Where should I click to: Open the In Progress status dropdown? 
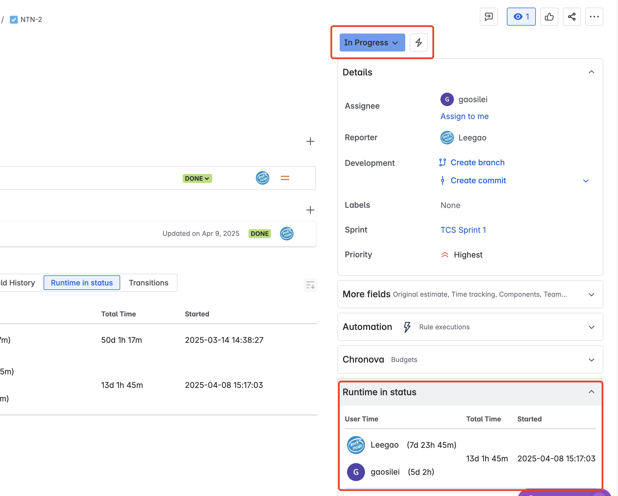pyautogui.click(x=372, y=43)
